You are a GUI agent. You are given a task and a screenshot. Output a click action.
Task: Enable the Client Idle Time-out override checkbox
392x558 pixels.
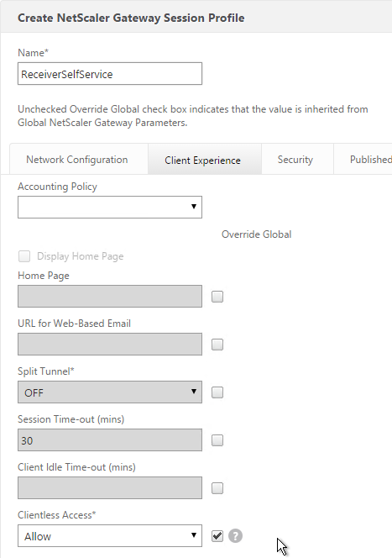[x=217, y=488]
